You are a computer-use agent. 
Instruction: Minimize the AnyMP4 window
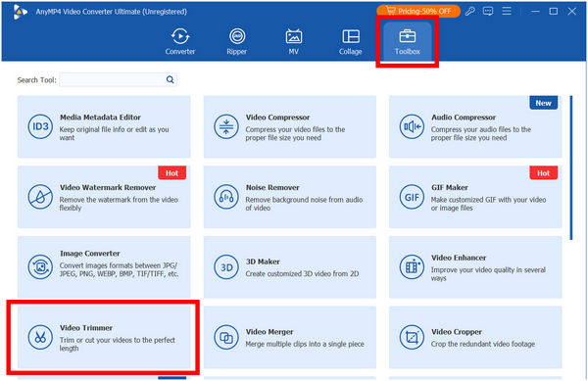click(535, 11)
